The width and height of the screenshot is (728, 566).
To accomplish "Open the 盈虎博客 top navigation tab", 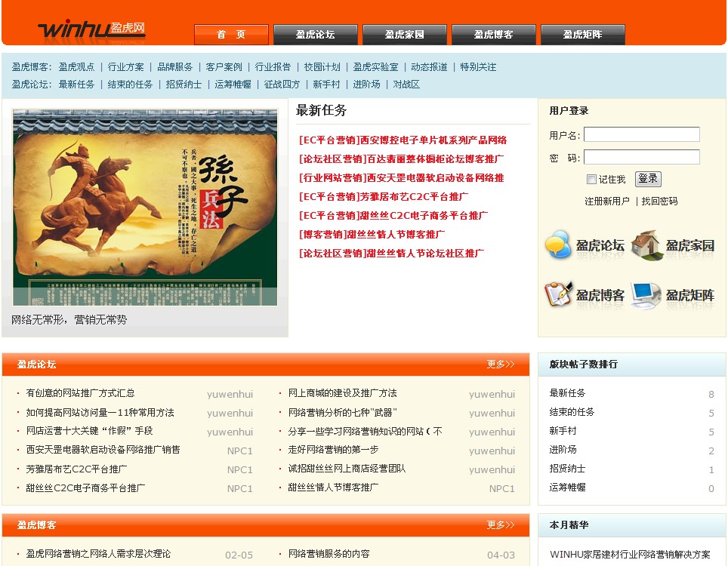I will pyautogui.click(x=494, y=34).
